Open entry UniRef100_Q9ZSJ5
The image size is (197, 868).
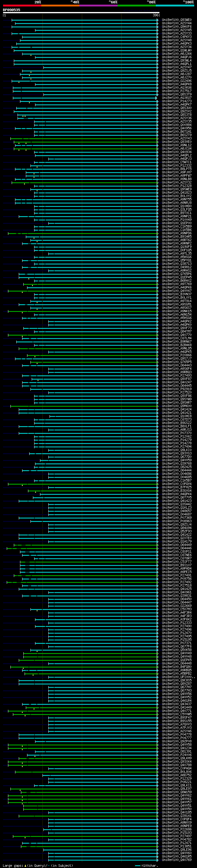(x=177, y=71)
